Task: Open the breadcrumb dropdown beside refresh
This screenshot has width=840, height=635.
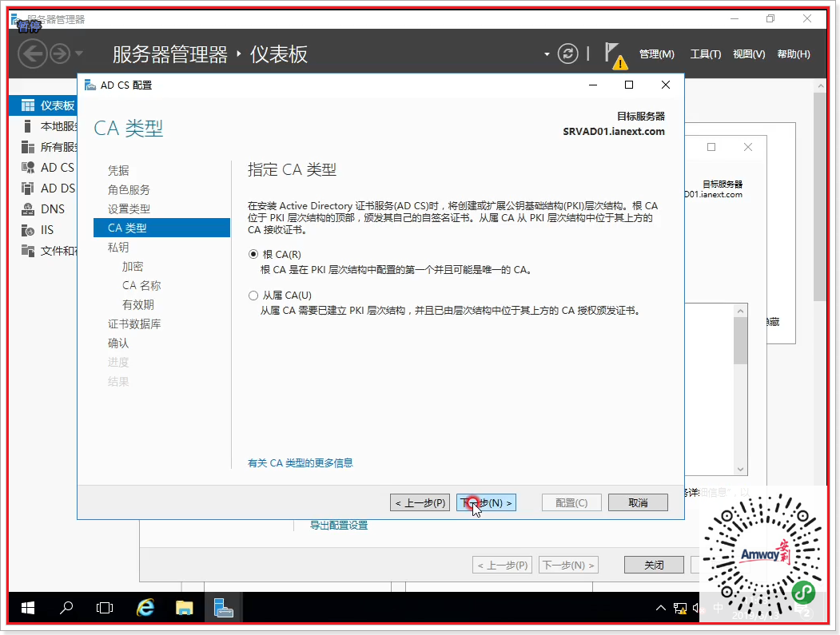Action: [x=547, y=54]
